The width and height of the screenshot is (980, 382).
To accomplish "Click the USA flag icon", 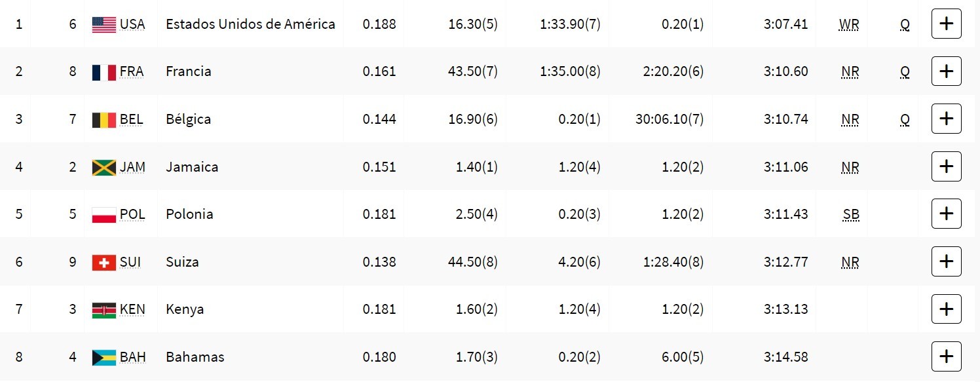I will coord(104,24).
